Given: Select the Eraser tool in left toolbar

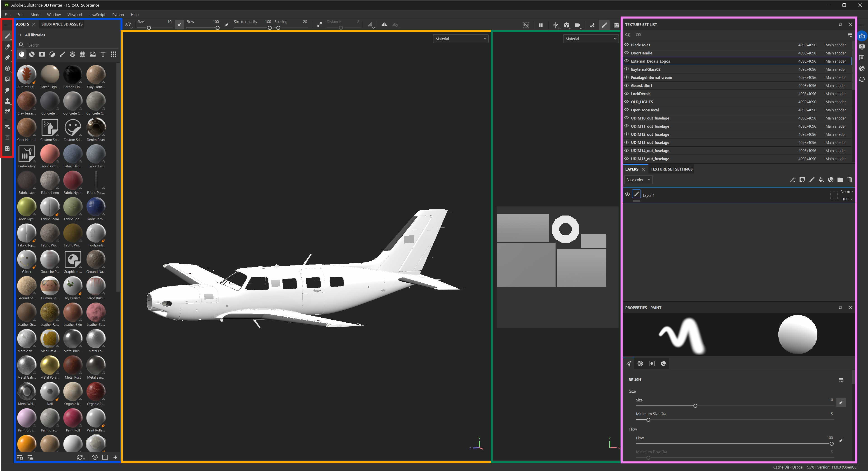Looking at the screenshot, I should [x=7, y=47].
